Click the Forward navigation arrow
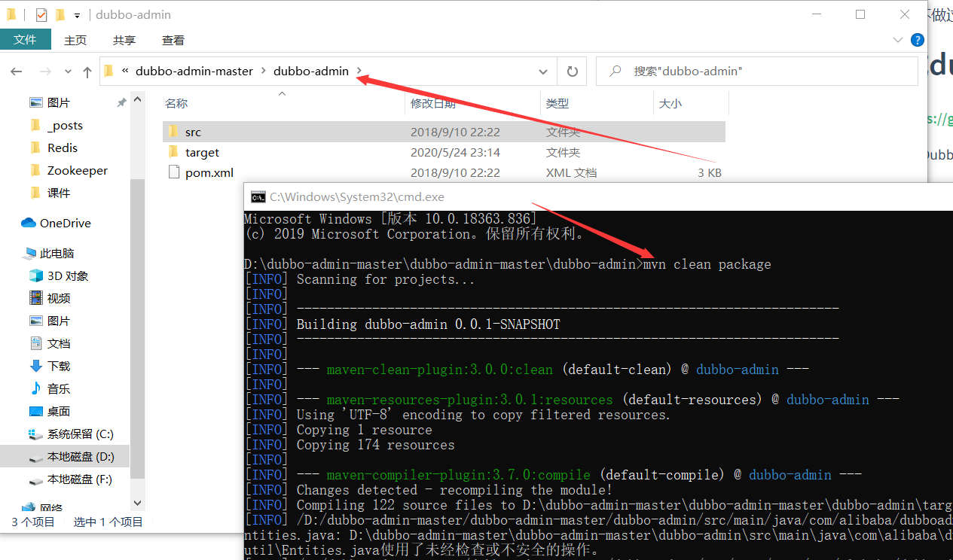The width and height of the screenshot is (953, 560). coord(45,72)
